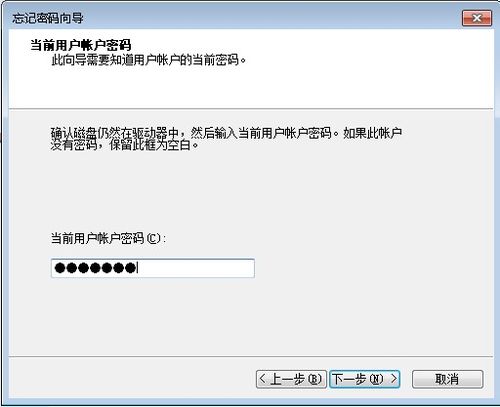The image size is (500, 407).
Task: Close the 忘记密码向导 wizard window
Action: tap(477, 18)
